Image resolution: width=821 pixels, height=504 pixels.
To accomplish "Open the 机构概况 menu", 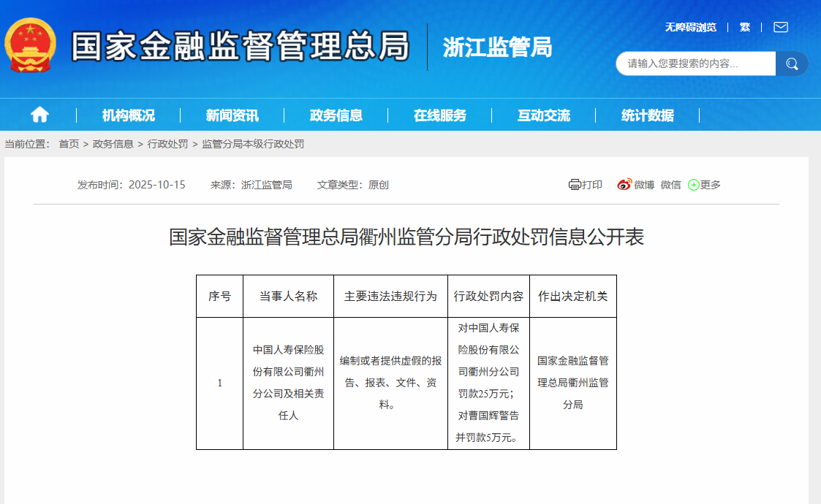I will click(x=128, y=115).
